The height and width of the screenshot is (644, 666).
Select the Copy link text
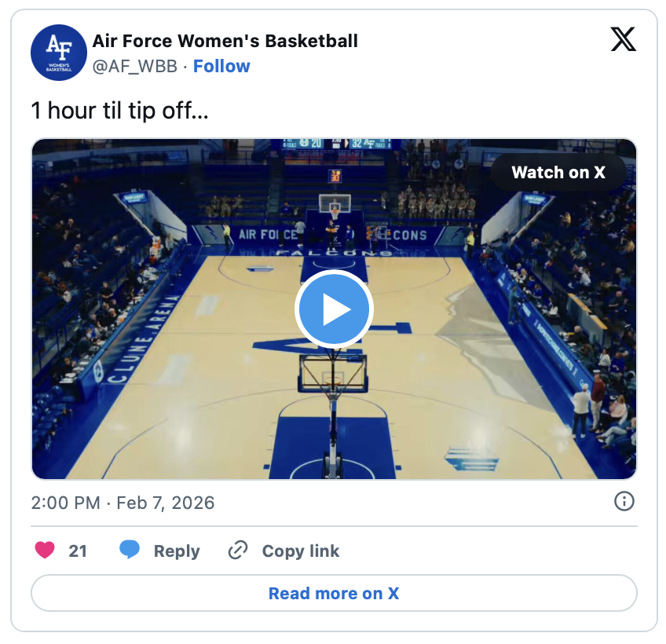[301, 551]
